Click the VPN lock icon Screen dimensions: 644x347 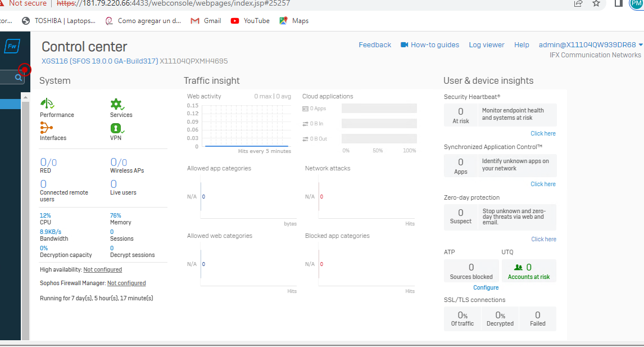(x=116, y=128)
